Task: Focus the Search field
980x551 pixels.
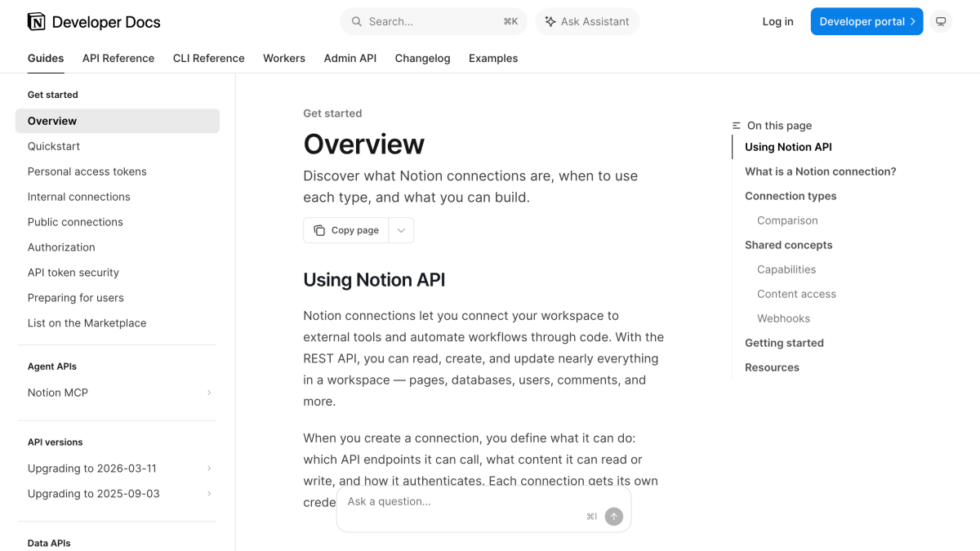Action: pyautogui.click(x=434, y=22)
